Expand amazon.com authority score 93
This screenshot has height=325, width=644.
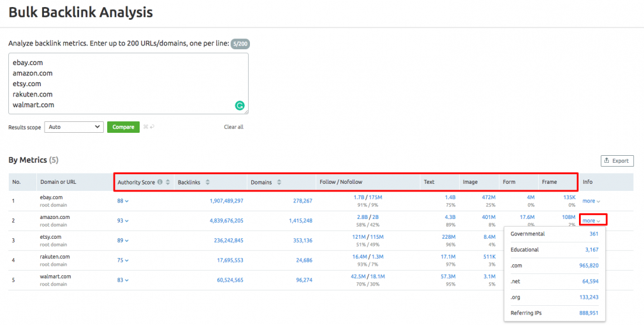pos(122,221)
